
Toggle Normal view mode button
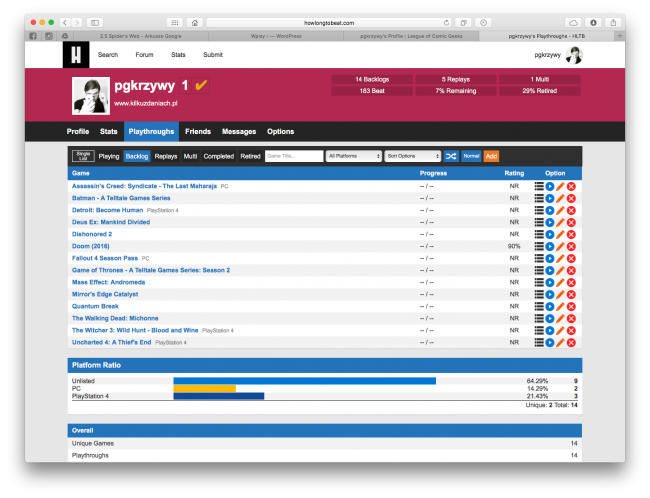coord(471,156)
